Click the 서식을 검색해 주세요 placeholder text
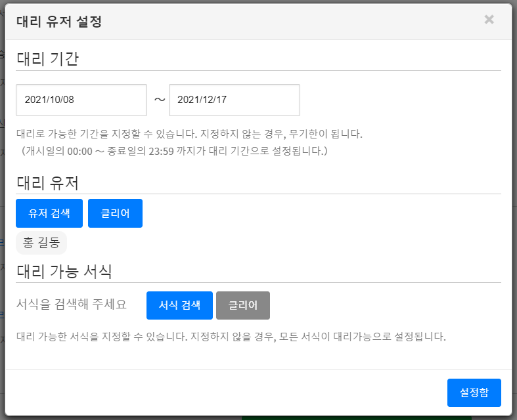Viewport: 517px width, 420px height. pyautogui.click(x=71, y=304)
